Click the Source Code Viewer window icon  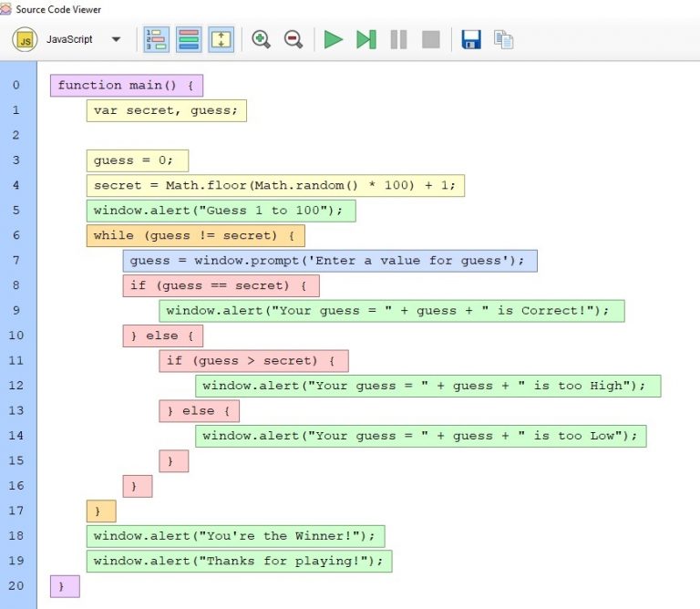point(5,9)
